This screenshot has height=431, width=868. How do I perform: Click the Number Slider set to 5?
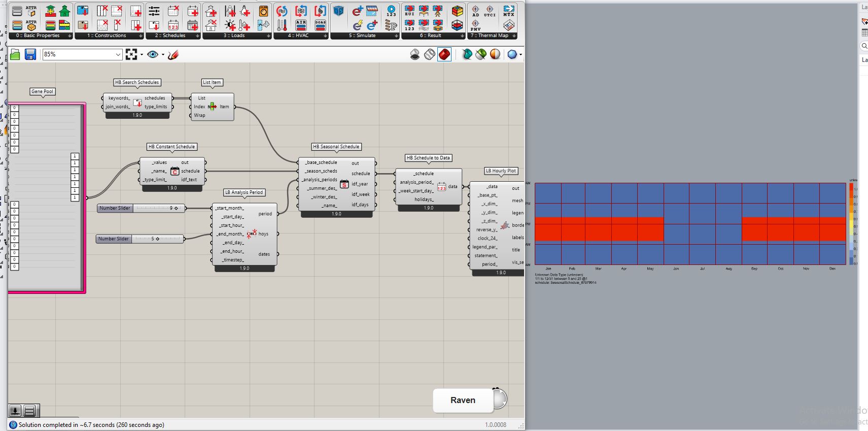pos(140,239)
